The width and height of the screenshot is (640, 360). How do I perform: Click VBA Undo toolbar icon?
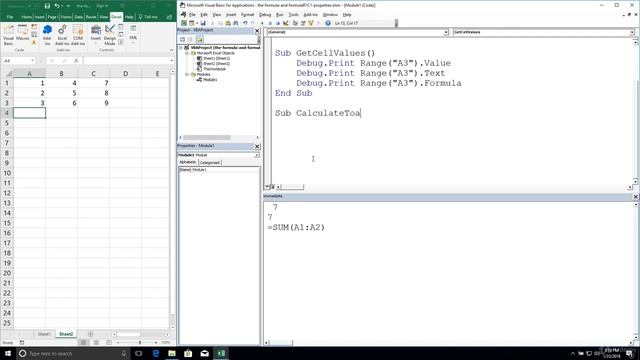[245, 23]
